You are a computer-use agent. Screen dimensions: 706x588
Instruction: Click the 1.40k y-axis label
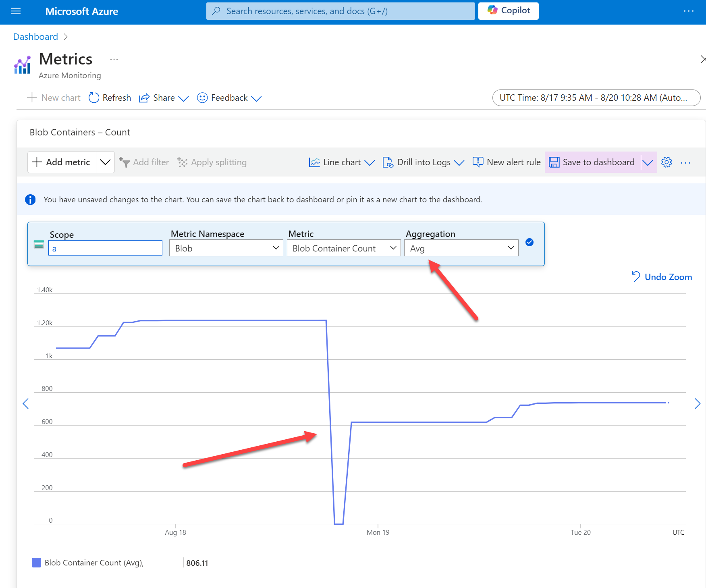tap(45, 290)
